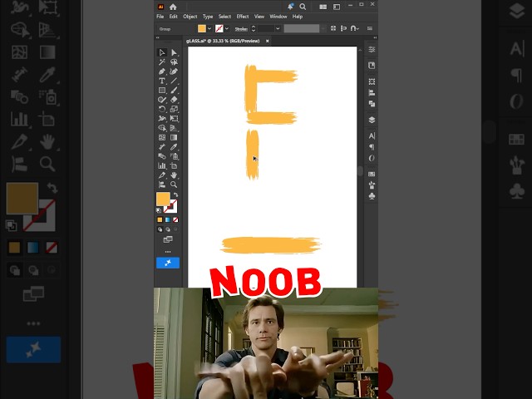Activate the Zoom tool
This screenshot has height=399, width=532.
pyautogui.click(x=174, y=185)
